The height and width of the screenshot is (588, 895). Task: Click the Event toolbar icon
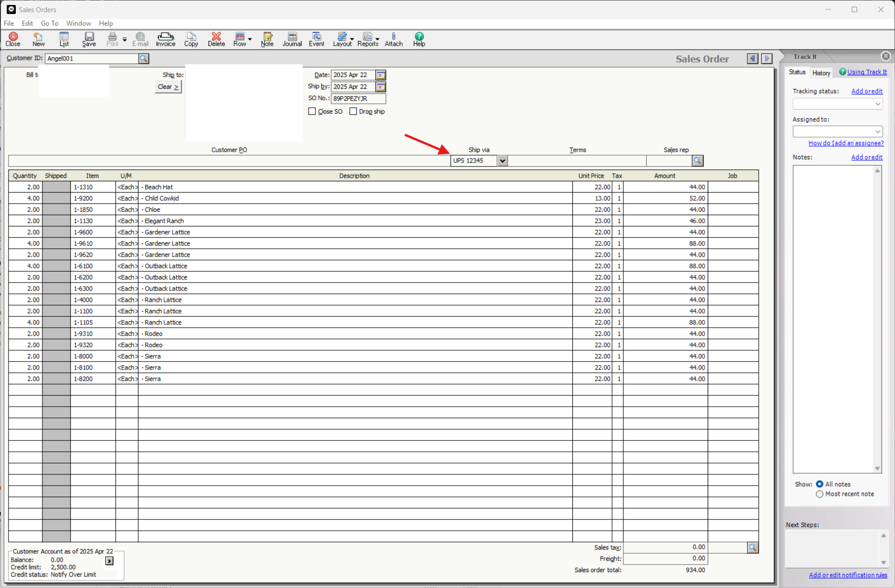click(x=316, y=39)
